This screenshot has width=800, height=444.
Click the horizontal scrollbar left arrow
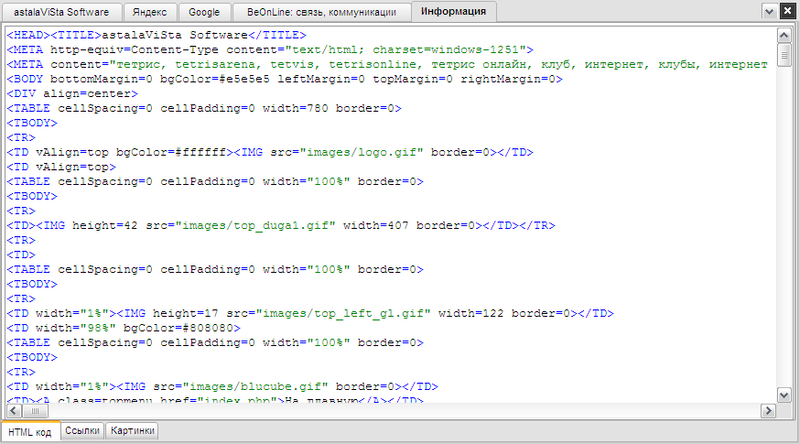(14, 411)
